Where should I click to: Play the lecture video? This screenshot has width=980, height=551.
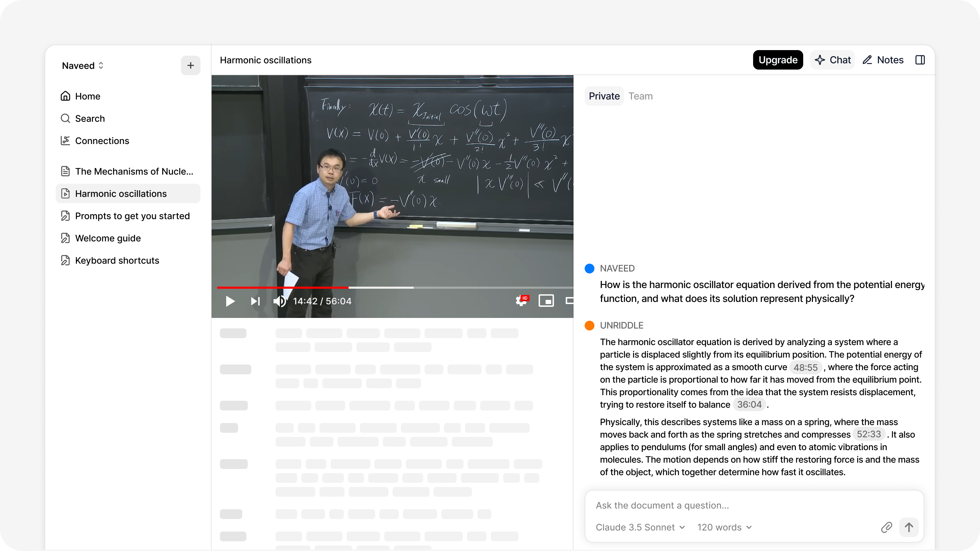point(230,301)
